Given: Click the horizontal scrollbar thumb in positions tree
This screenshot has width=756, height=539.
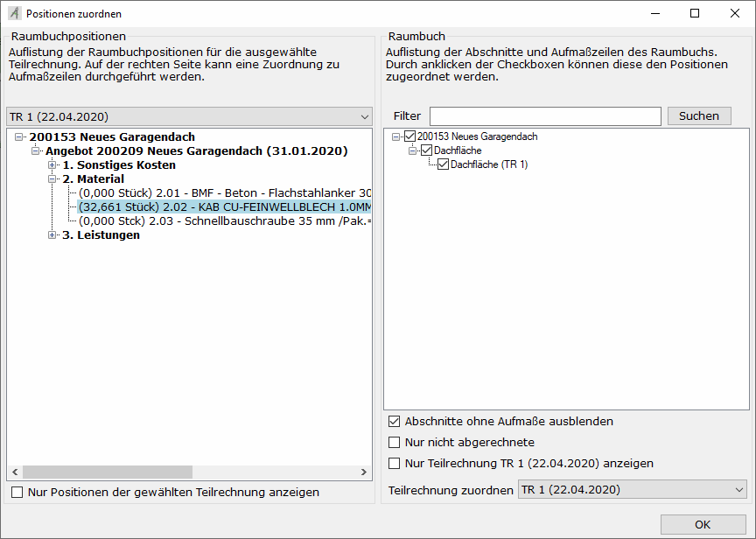Looking at the screenshot, I should 108,472.
